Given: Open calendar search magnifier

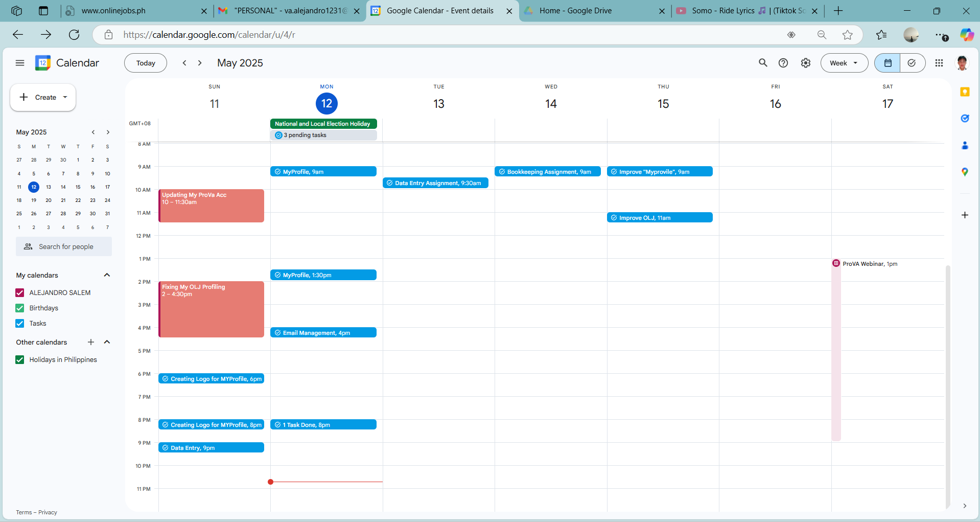Looking at the screenshot, I should point(763,63).
